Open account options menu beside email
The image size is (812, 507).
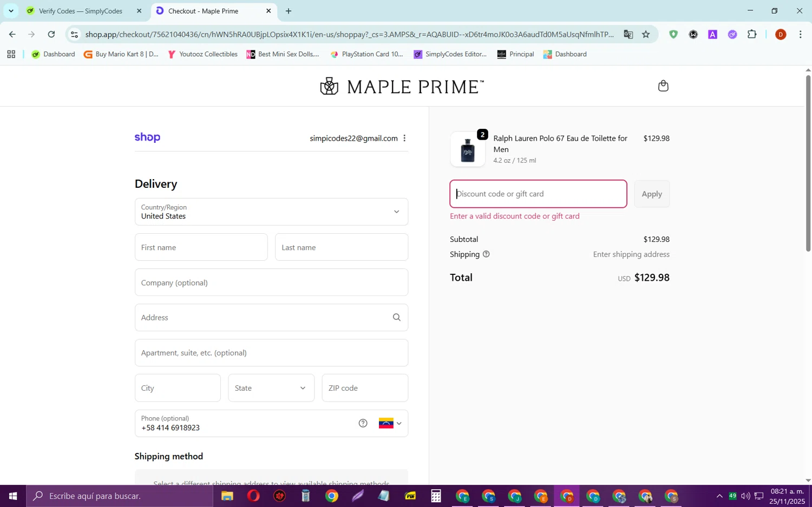(404, 138)
